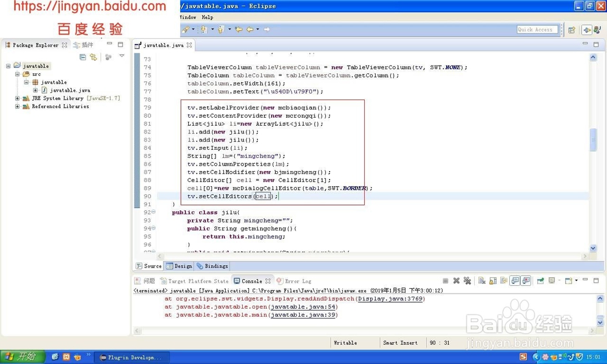Go to last edit location arrow icon

(239, 29)
